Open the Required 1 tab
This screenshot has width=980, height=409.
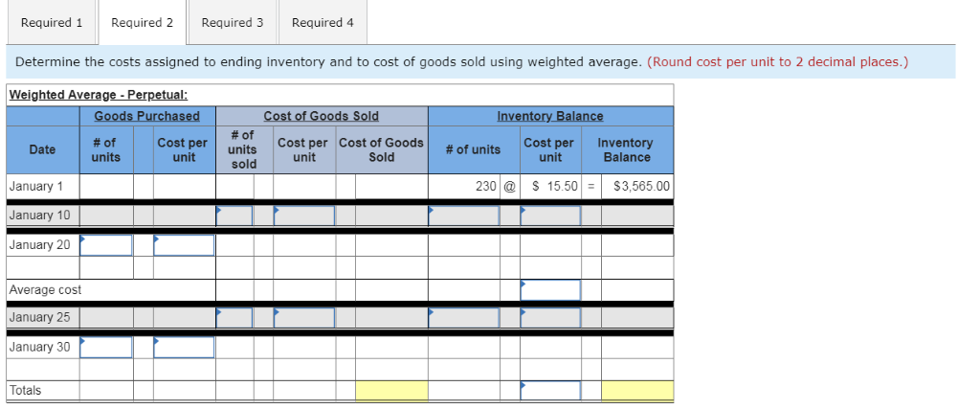coord(52,23)
